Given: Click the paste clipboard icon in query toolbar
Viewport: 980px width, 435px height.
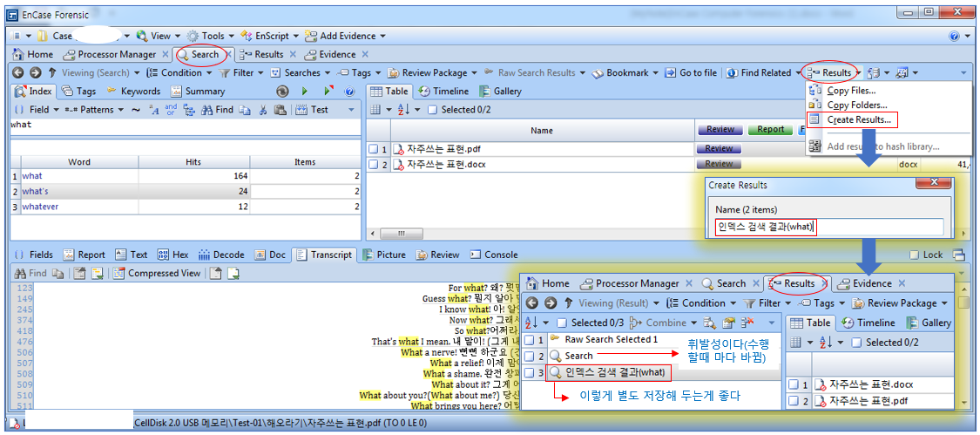Looking at the screenshot, I should tap(280, 110).
